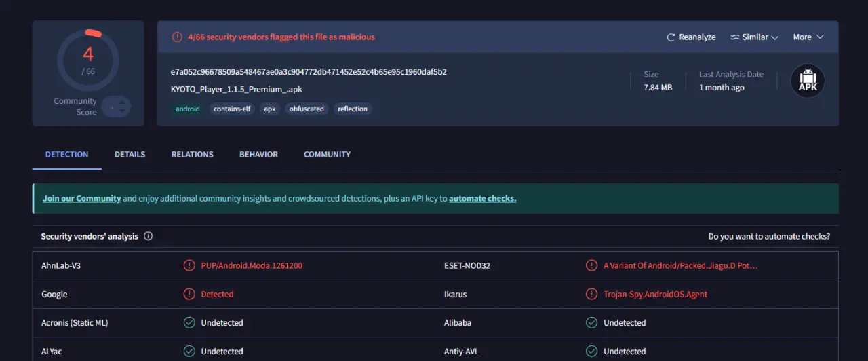Click the file hash e7a052c96678...
This screenshot has width=868, height=361.
click(309, 72)
